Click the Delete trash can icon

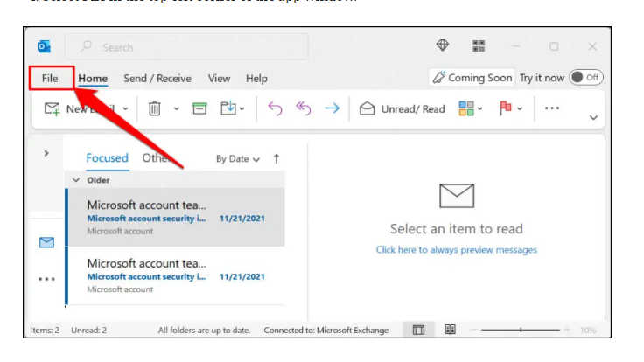point(154,108)
